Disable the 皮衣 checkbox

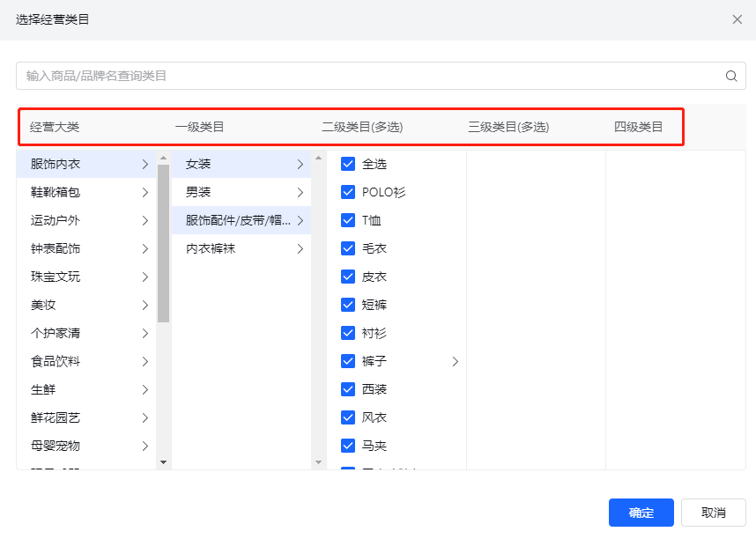(348, 277)
